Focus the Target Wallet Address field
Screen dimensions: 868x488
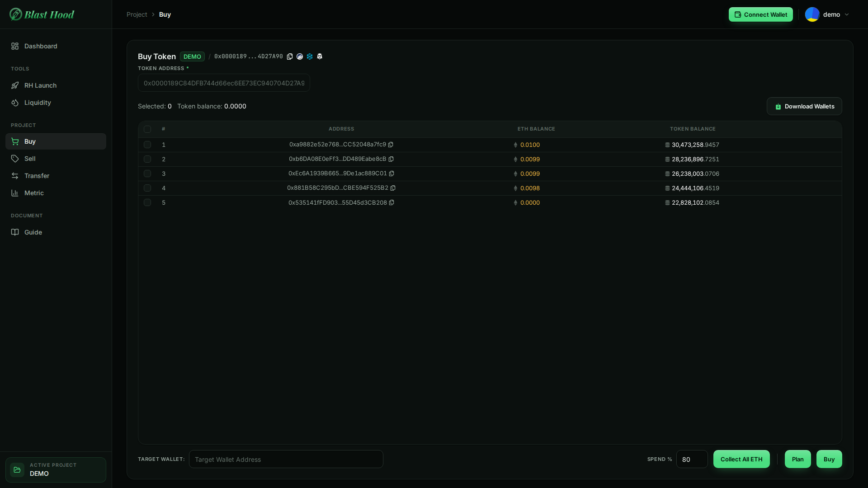[286, 459]
